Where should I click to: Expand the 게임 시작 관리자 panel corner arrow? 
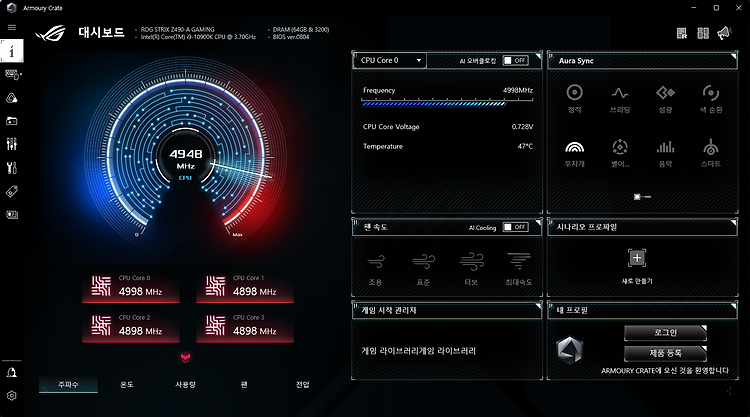tap(538, 306)
